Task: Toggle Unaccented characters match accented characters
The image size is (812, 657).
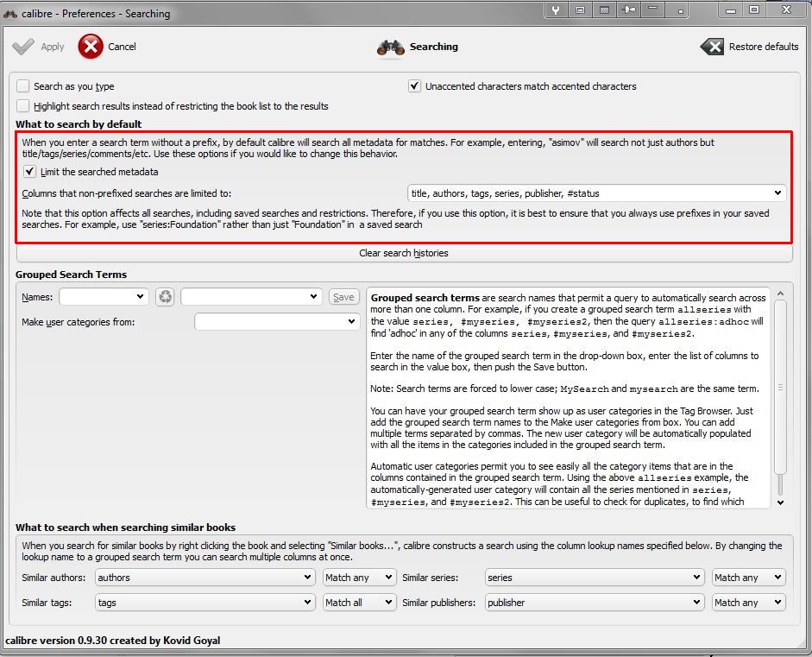Action: point(414,86)
